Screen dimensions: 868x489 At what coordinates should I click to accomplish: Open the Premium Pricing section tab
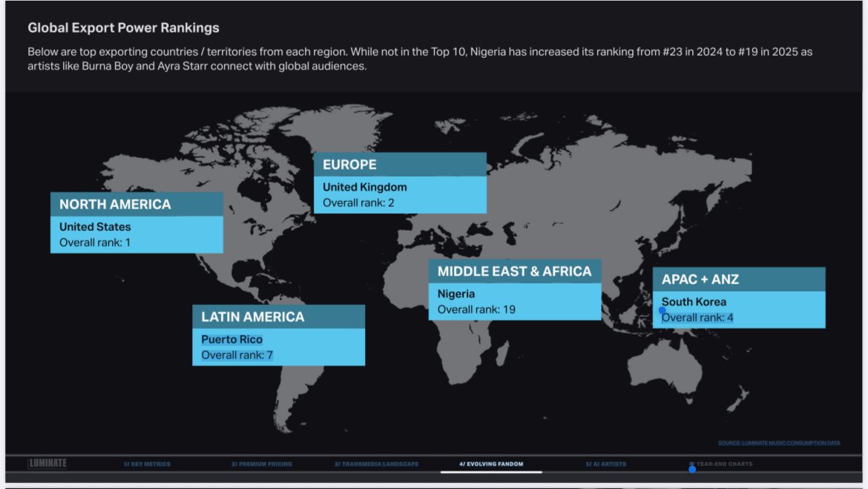pos(262,464)
